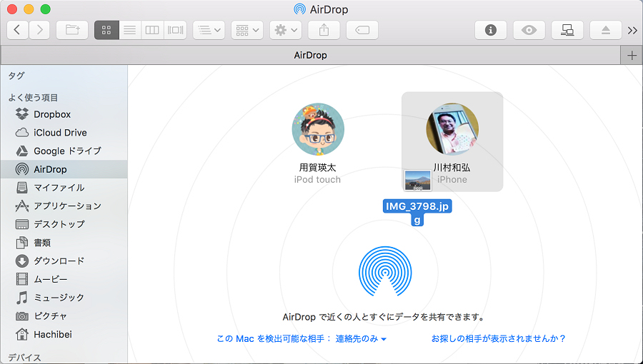
Task: Open the gear action menu
Action: (x=286, y=30)
